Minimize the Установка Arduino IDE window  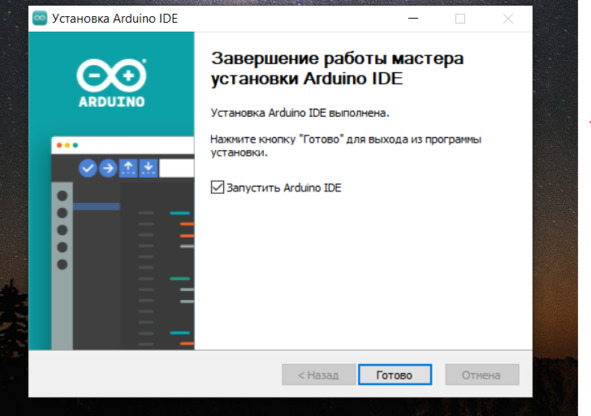[413, 18]
